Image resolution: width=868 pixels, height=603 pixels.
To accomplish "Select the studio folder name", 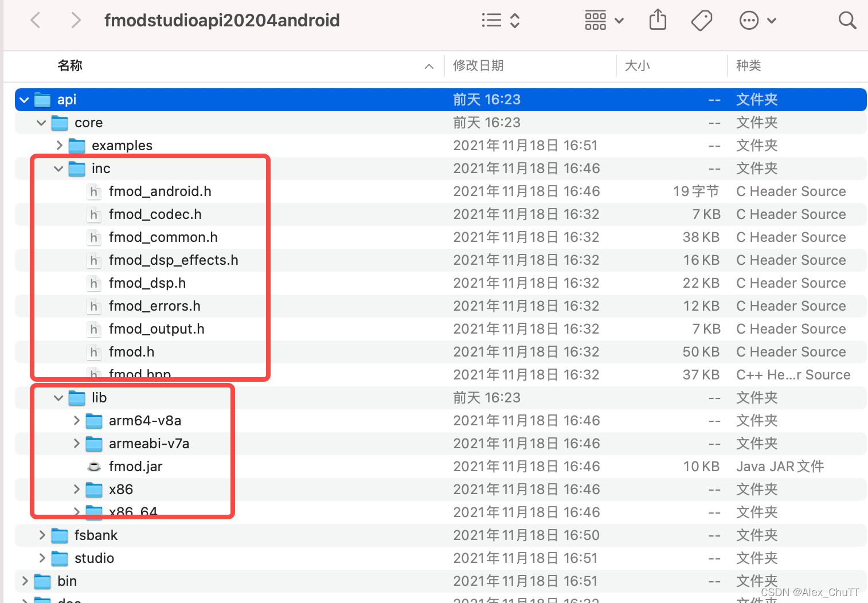I will coord(94,558).
